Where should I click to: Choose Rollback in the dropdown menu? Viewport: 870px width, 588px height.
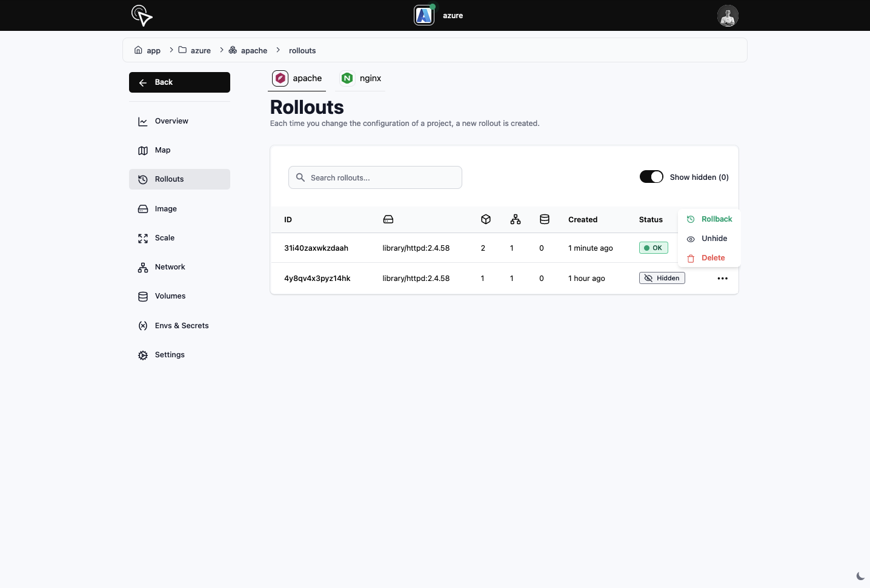click(716, 219)
